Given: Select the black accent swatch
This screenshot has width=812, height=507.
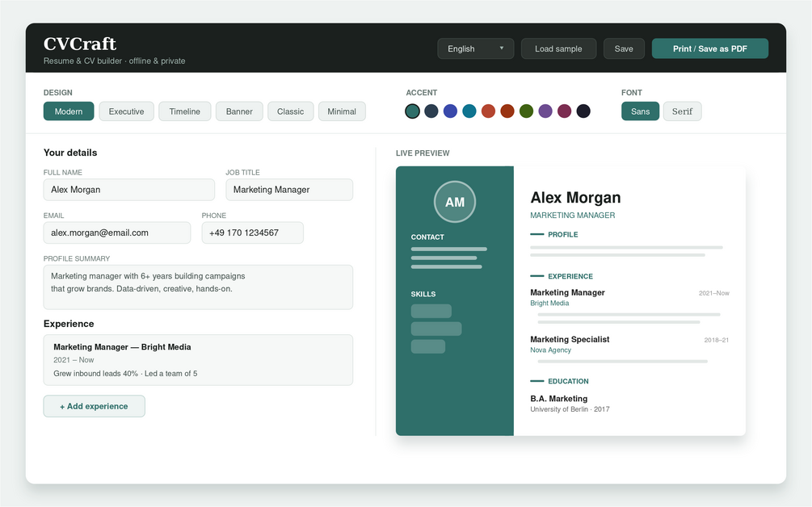Looking at the screenshot, I should pos(583,111).
